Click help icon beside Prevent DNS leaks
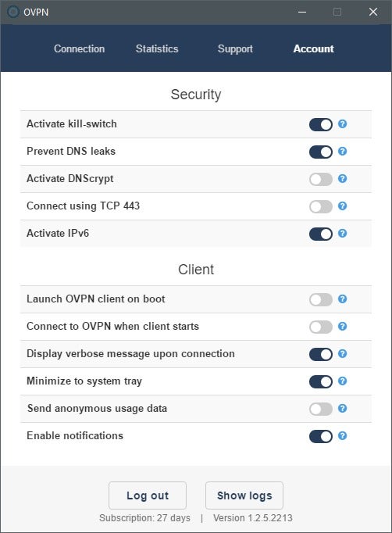392x533 pixels. 342,152
